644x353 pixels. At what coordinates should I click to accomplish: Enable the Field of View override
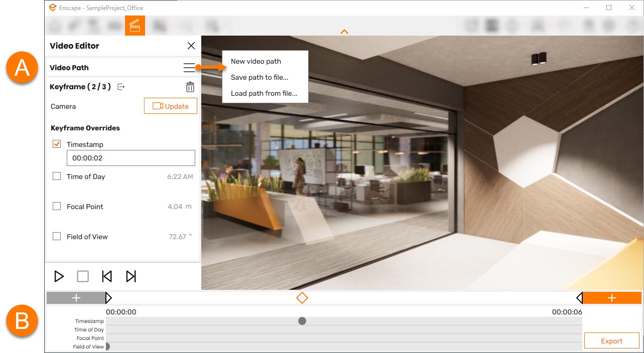(x=56, y=236)
